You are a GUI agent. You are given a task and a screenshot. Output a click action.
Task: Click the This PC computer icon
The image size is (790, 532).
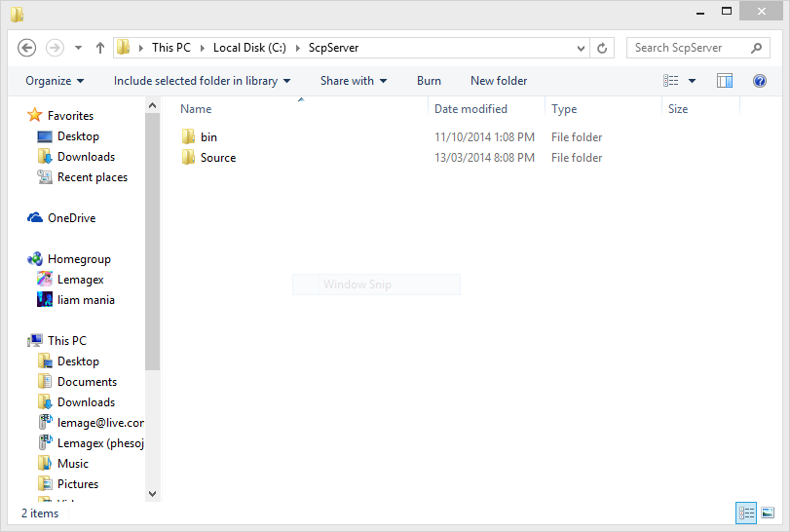coord(35,341)
